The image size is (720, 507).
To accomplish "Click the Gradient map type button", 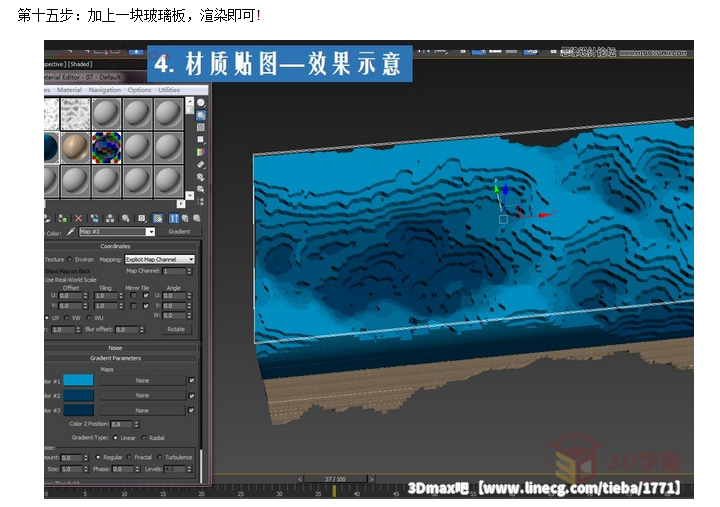I will (x=179, y=232).
